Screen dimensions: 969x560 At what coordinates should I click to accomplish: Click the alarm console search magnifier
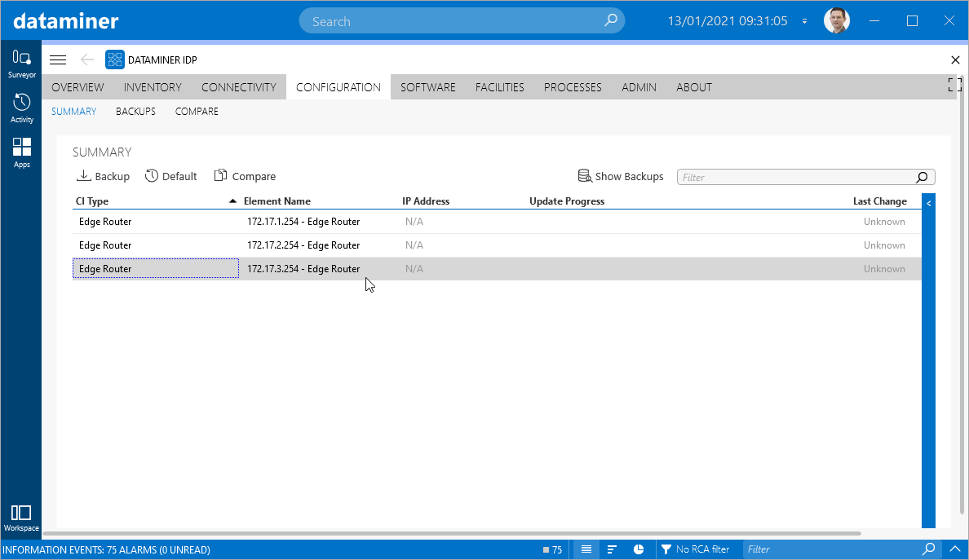pyautogui.click(x=929, y=549)
